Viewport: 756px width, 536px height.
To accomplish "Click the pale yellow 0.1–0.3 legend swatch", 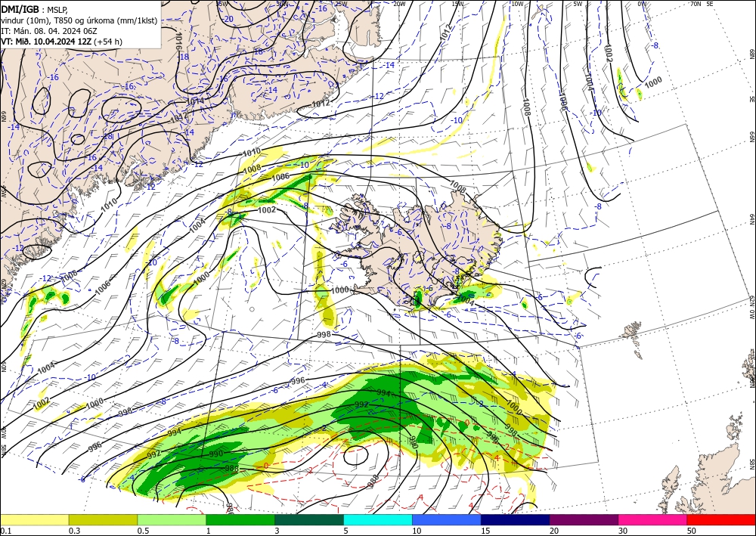I will click(x=34, y=519).
